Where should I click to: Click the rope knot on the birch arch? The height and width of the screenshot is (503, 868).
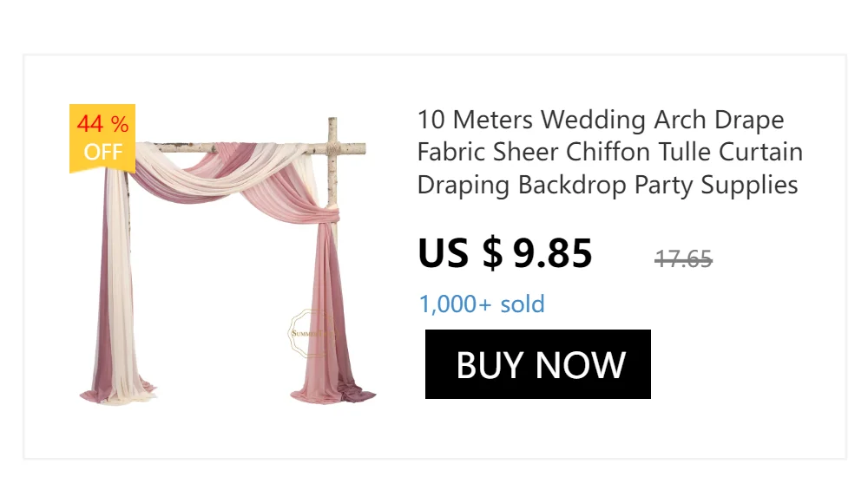pos(332,148)
